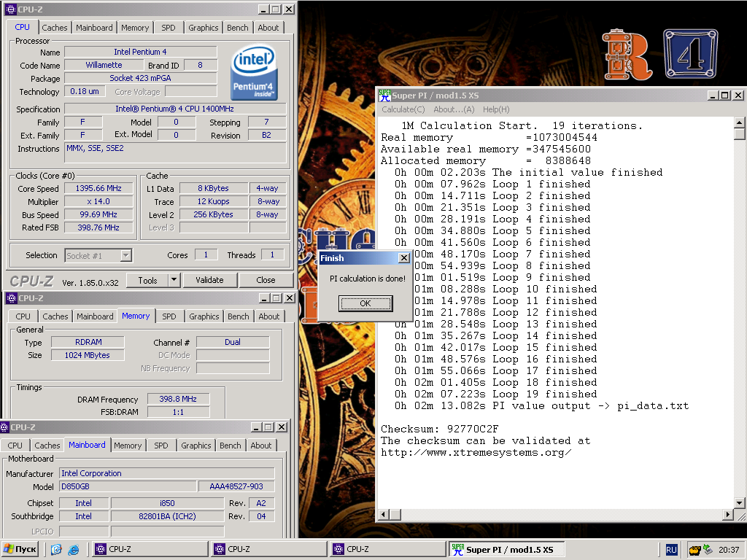Open the Tools dropdown arrow in CPU-Z
Screen dimensions: 747x560
tap(174, 280)
